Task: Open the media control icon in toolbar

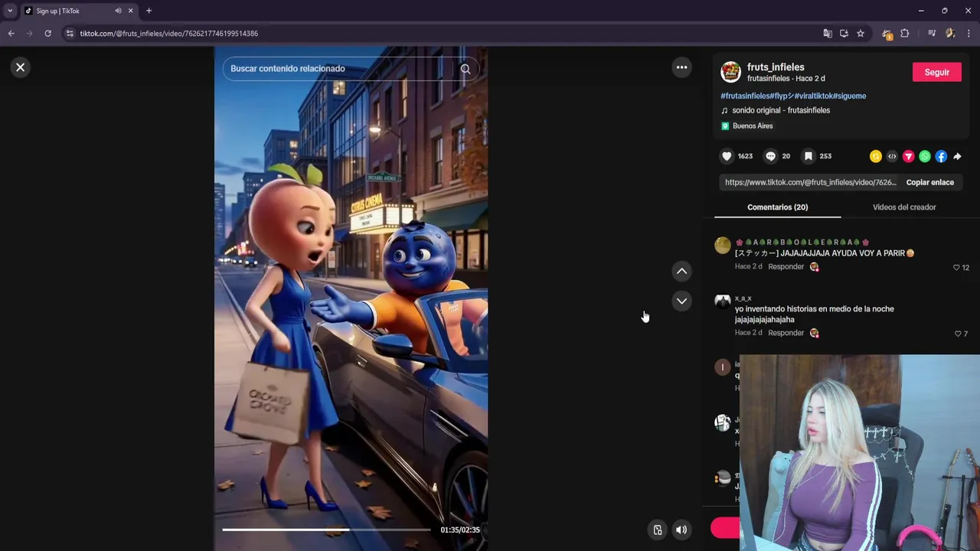Action: point(932,34)
